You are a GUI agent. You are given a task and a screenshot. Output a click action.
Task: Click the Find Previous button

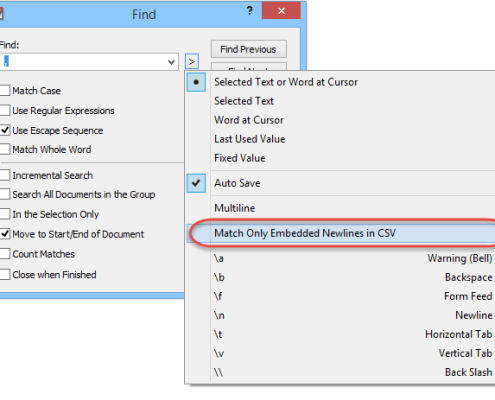pos(248,49)
